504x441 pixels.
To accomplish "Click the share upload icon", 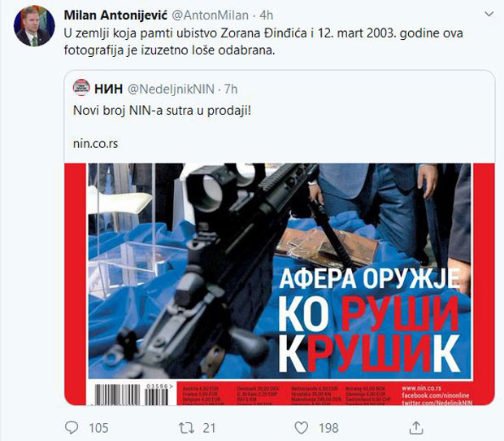I will coord(416,428).
